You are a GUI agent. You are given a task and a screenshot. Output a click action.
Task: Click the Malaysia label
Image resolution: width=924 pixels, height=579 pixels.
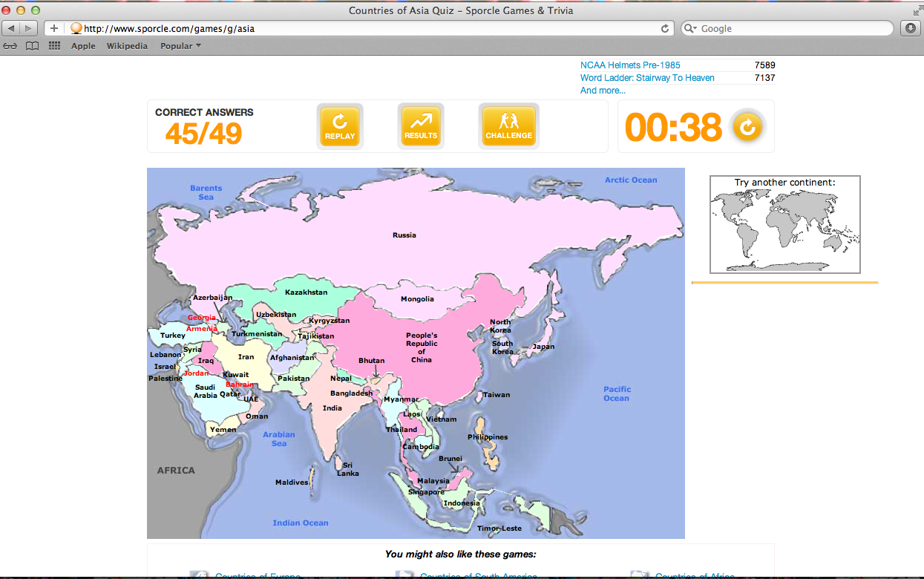click(x=433, y=481)
